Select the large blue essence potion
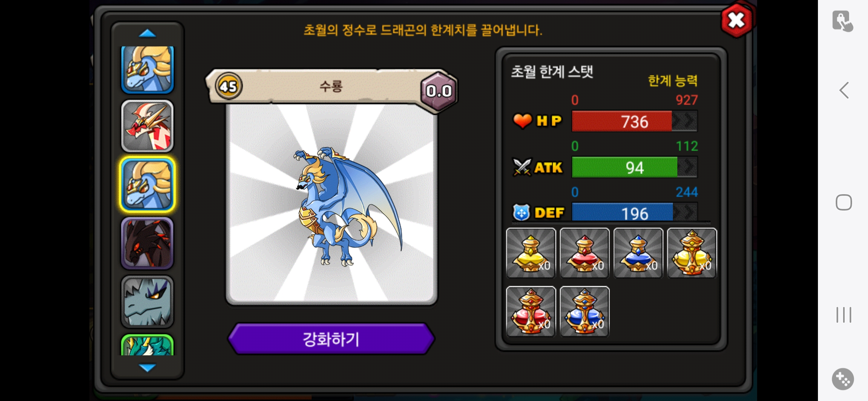This screenshot has height=401, width=868. (x=585, y=312)
